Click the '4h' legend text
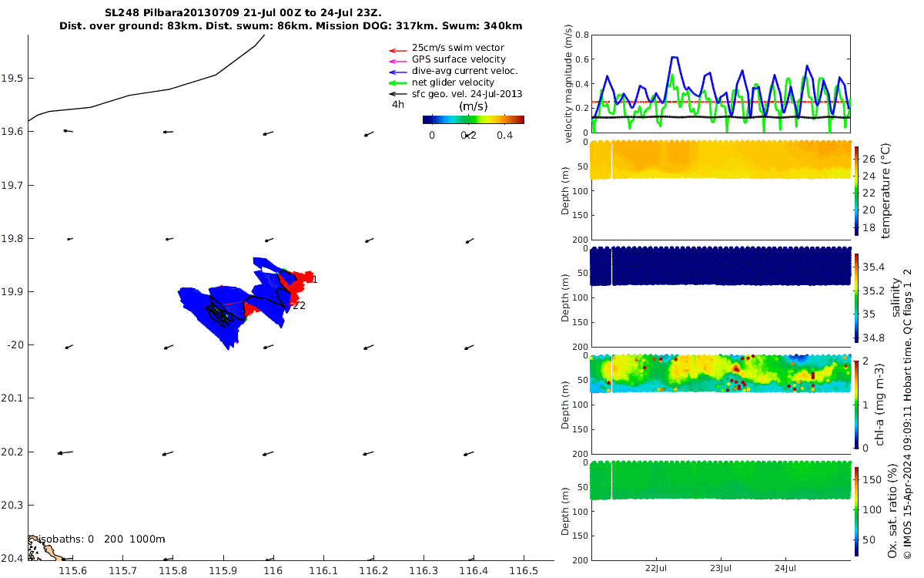The height and width of the screenshot is (578, 924). click(x=398, y=104)
